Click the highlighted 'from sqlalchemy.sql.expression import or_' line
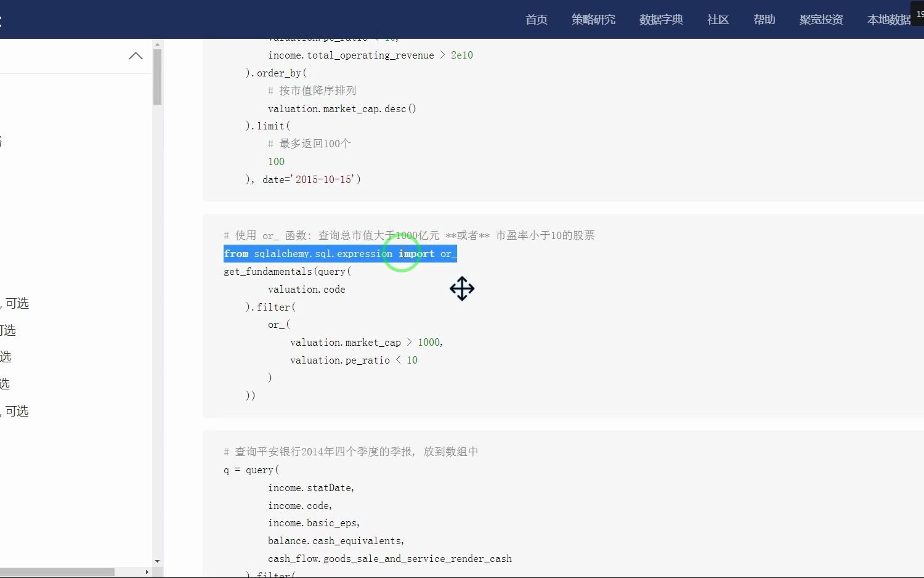924x578 pixels. click(340, 254)
